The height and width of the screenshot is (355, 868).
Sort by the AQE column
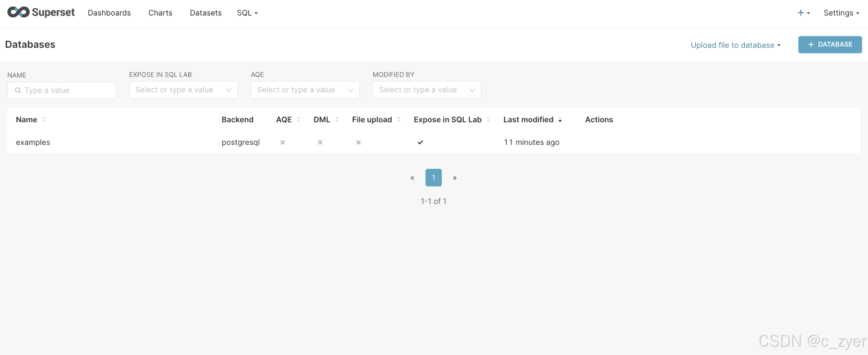tap(288, 120)
